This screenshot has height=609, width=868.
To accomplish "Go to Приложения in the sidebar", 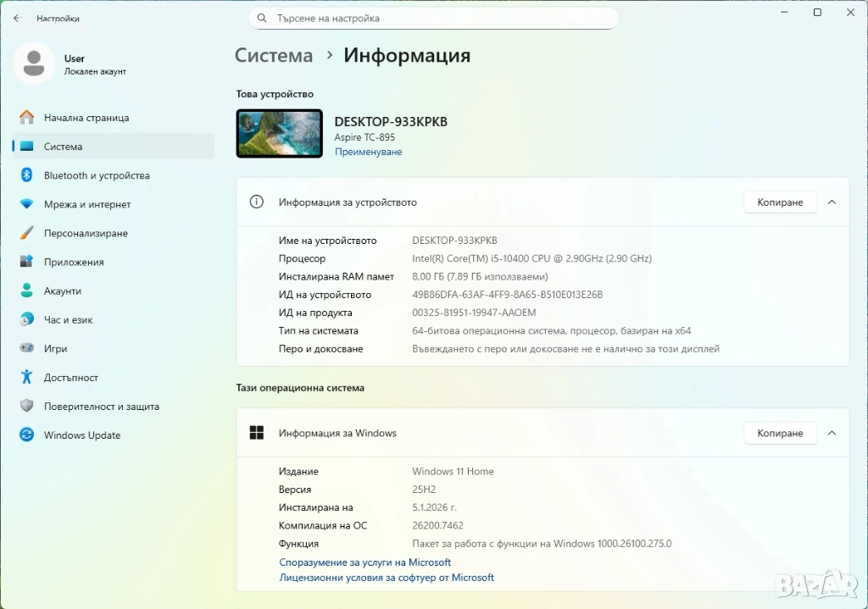I will click(74, 263).
